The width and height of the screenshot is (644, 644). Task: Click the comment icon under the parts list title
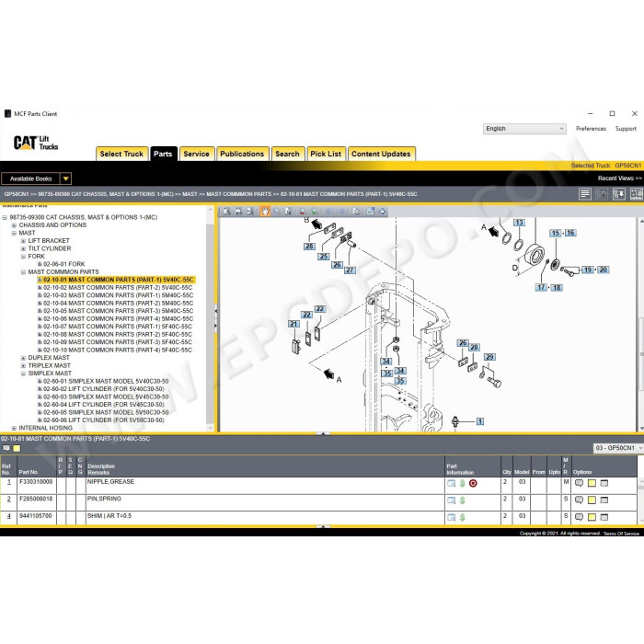(6, 448)
